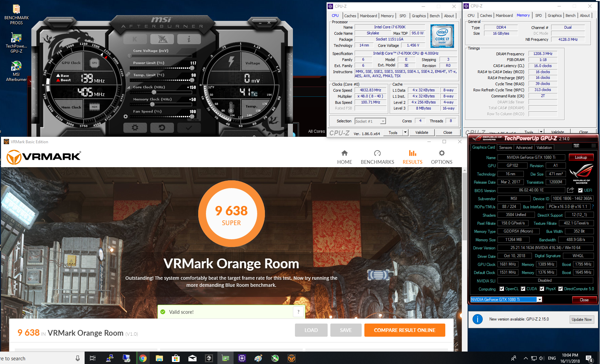Open Mail app from the taskbar

pyautogui.click(x=192, y=358)
